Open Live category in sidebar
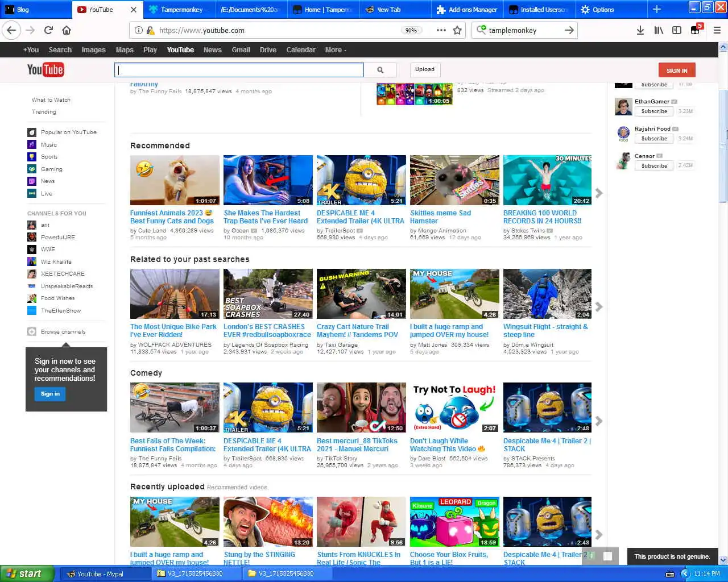Viewport: 728px width, 582px height. coord(46,194)
